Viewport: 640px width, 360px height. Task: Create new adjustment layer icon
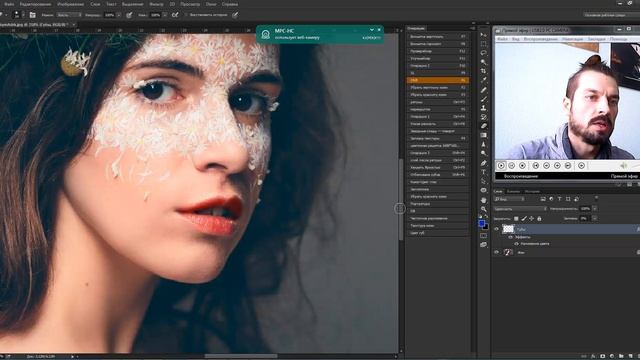pos(612,356)
